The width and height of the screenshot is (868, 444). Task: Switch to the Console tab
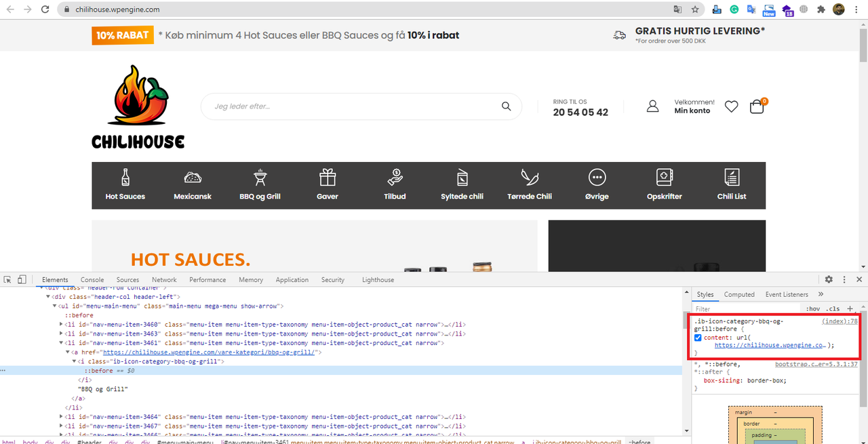pos(92,279)
